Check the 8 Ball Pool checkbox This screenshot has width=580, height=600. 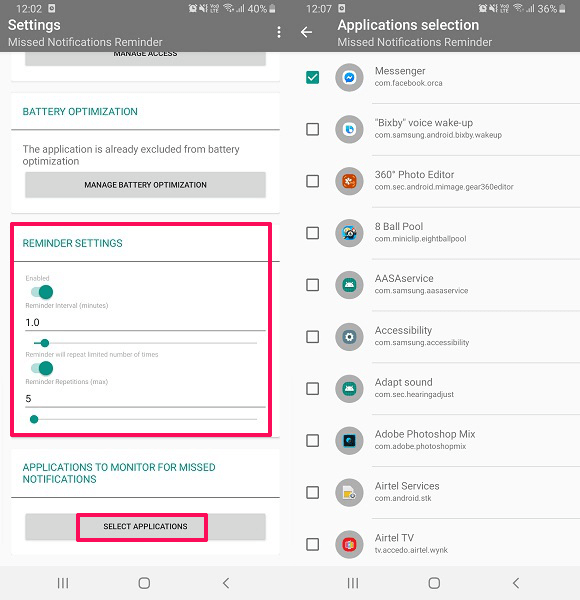point(313,233)
